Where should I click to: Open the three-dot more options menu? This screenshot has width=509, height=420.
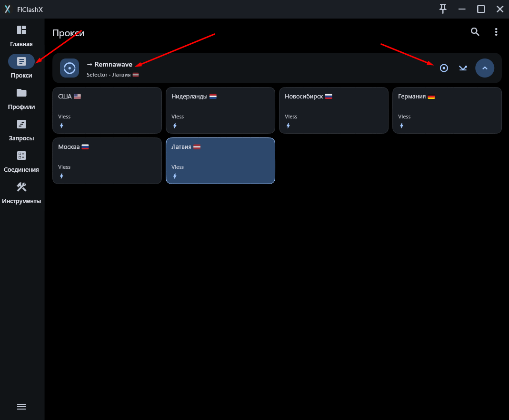point(496,32)
